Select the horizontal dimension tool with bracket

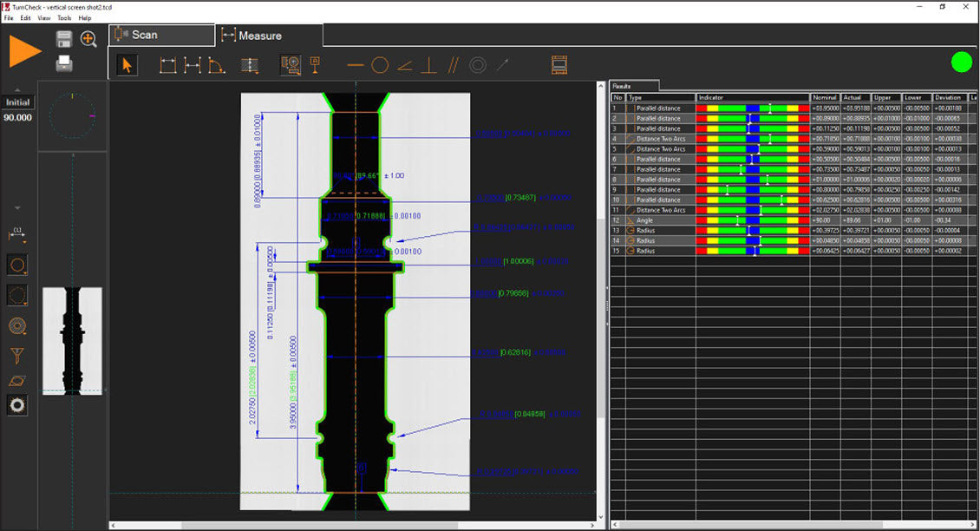point(167,65)
